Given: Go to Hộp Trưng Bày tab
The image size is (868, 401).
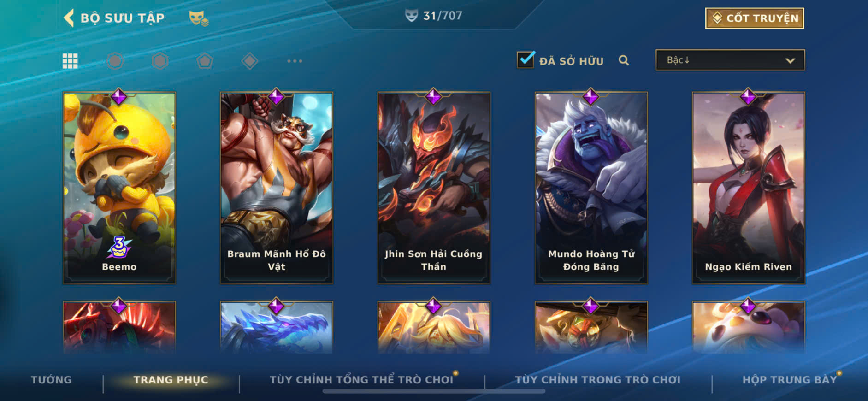Looking at the screenshot, I should pos(789,380).
